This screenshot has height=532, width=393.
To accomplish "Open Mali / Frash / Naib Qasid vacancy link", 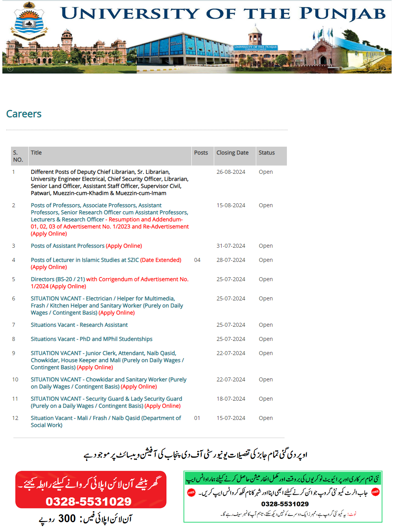I will [x=106, y=418].
